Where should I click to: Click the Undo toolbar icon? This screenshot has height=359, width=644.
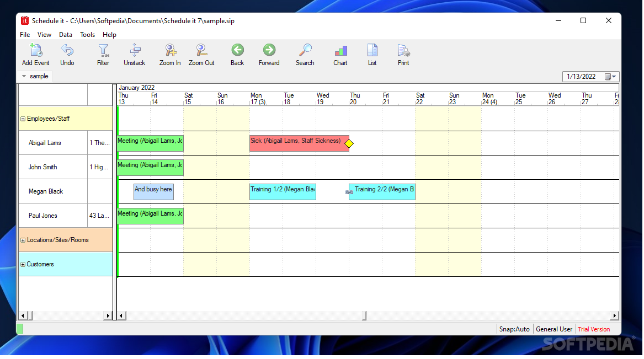pos(67,51)
